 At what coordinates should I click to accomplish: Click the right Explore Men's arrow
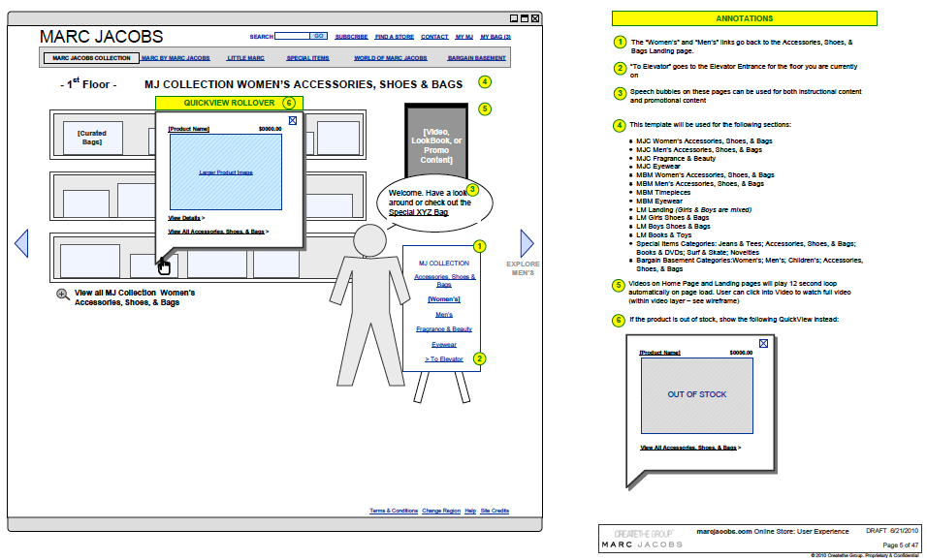pyautogui.click(x=527, y=243)
